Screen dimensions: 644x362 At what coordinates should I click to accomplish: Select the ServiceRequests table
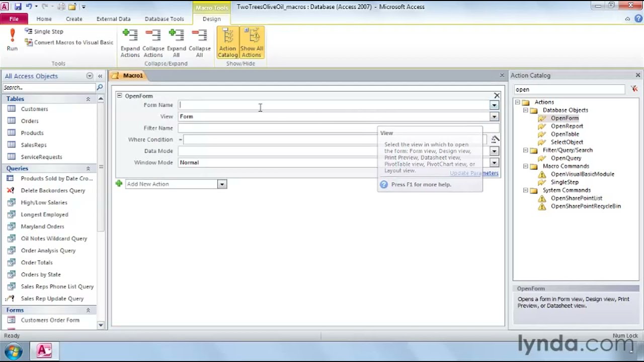[41, 157]
